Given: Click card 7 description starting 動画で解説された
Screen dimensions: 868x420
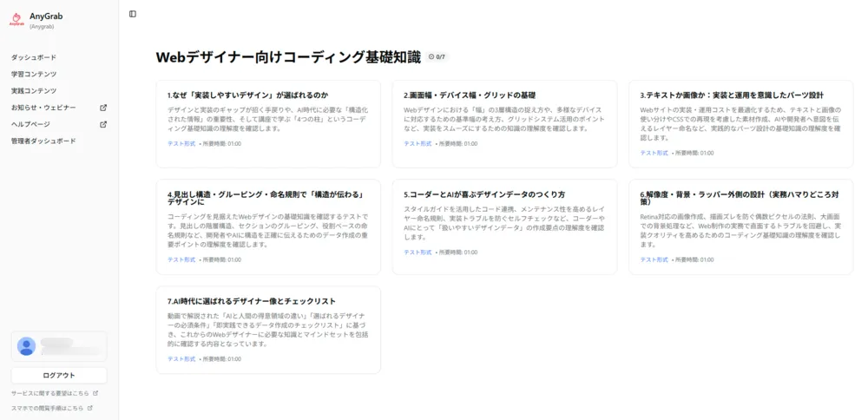Looking at the screenshot, I should click(x=266, y=330).
